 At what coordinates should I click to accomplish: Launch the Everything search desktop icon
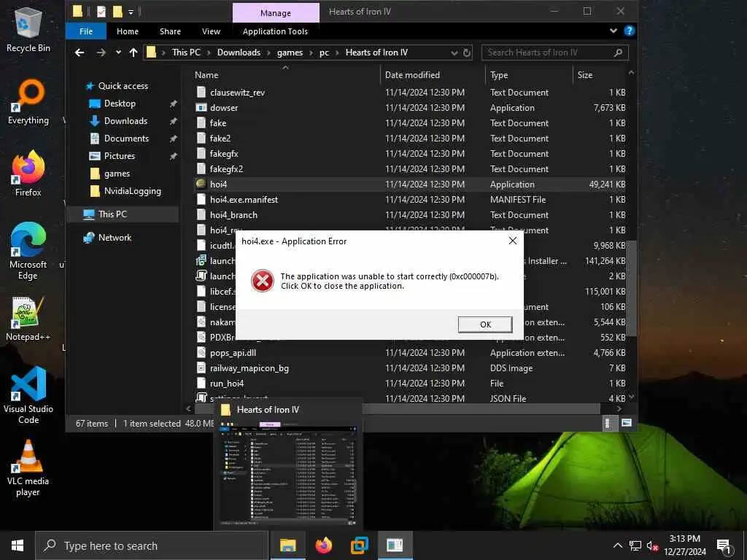[28, 102]
